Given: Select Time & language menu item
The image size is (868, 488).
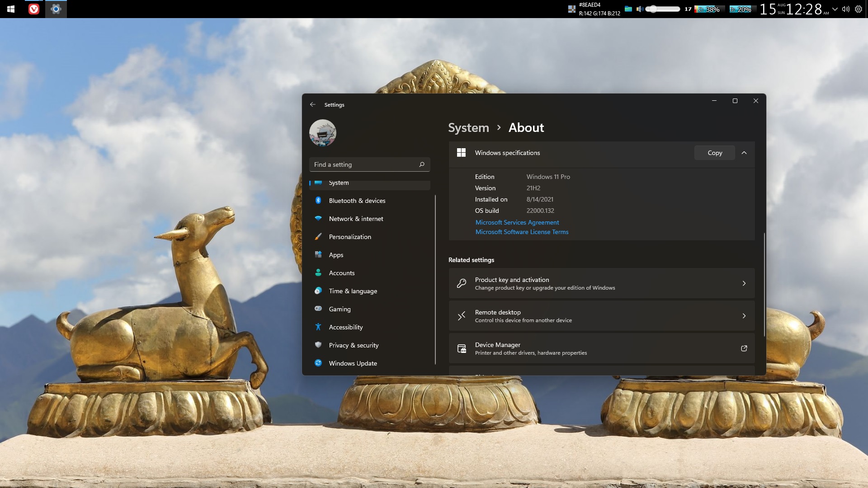Looking at the screenshot, I should pos(353,291).
